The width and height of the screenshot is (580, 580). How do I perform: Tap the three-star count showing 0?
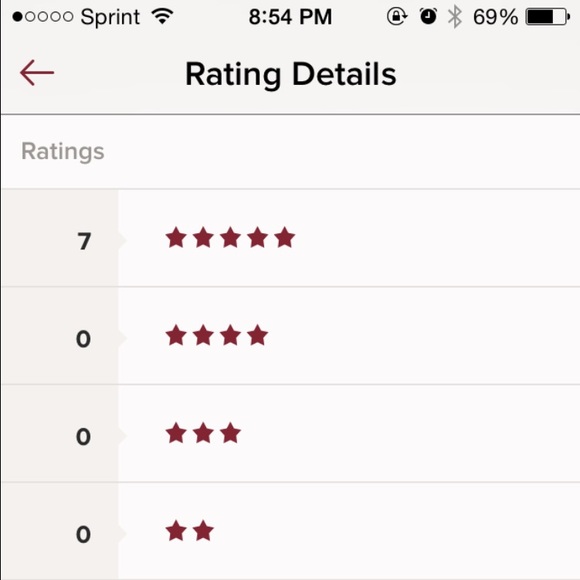(x=83, y=436)
